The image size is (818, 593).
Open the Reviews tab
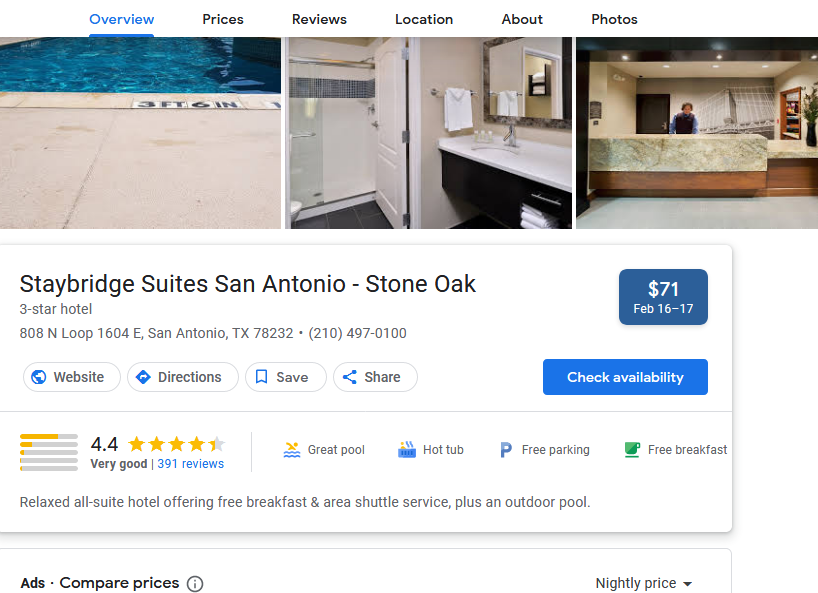(319, 19)
